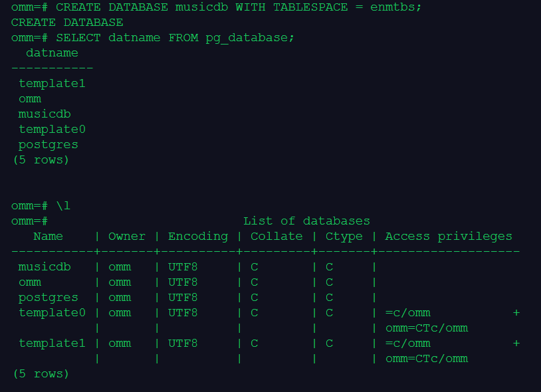Click musicdb in the datname query result

click(x=45, y=114)
